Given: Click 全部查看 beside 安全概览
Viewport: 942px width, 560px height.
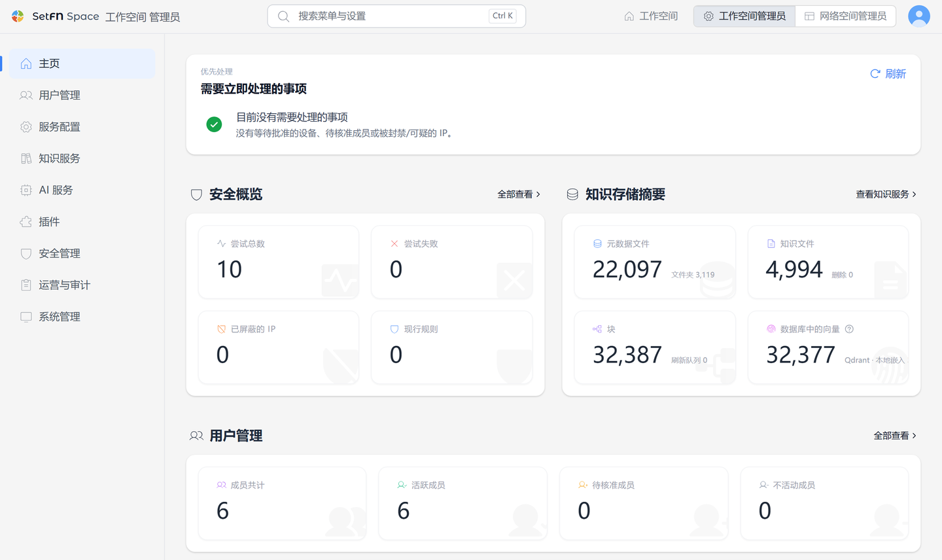Looking at the screenshot, I should 519,194.
